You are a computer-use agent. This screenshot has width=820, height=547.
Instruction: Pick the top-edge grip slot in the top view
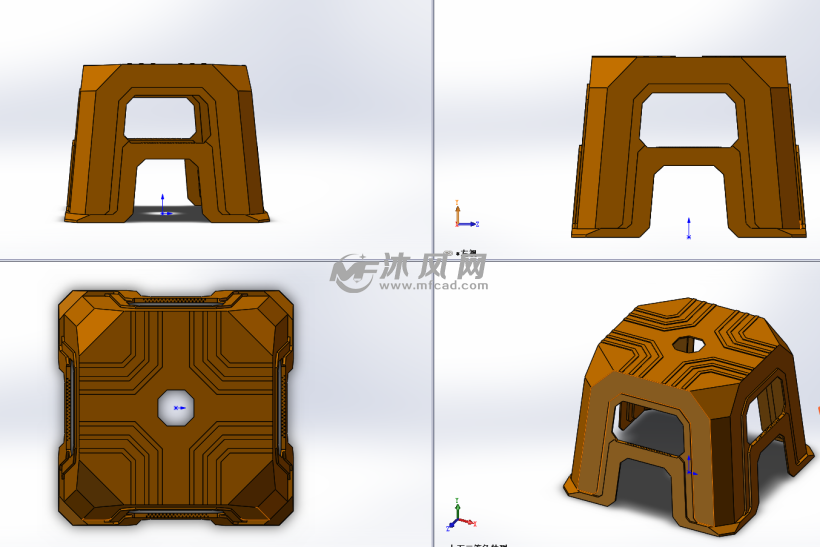[x=178, y=299]
